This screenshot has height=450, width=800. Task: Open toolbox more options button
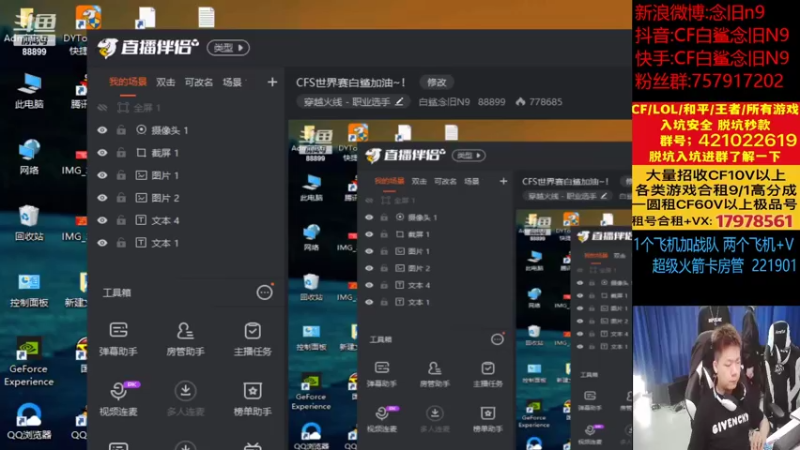(264, 292)
